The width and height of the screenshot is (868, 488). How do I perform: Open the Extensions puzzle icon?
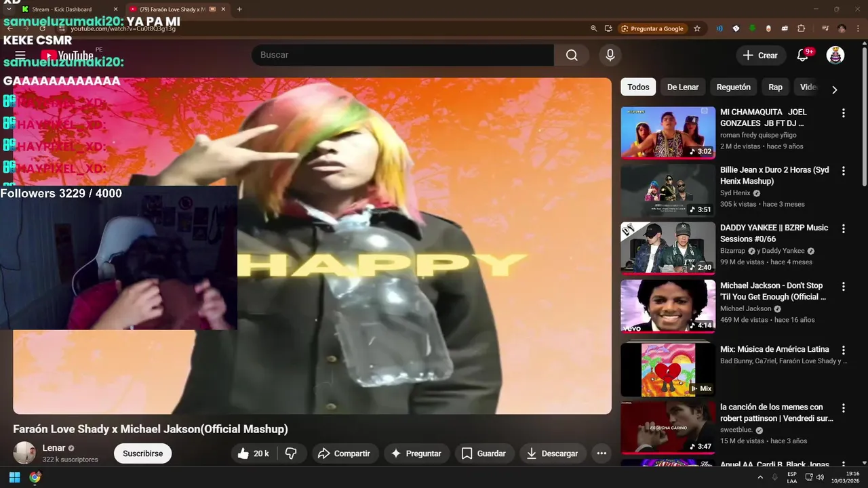[x=802, y=28]
